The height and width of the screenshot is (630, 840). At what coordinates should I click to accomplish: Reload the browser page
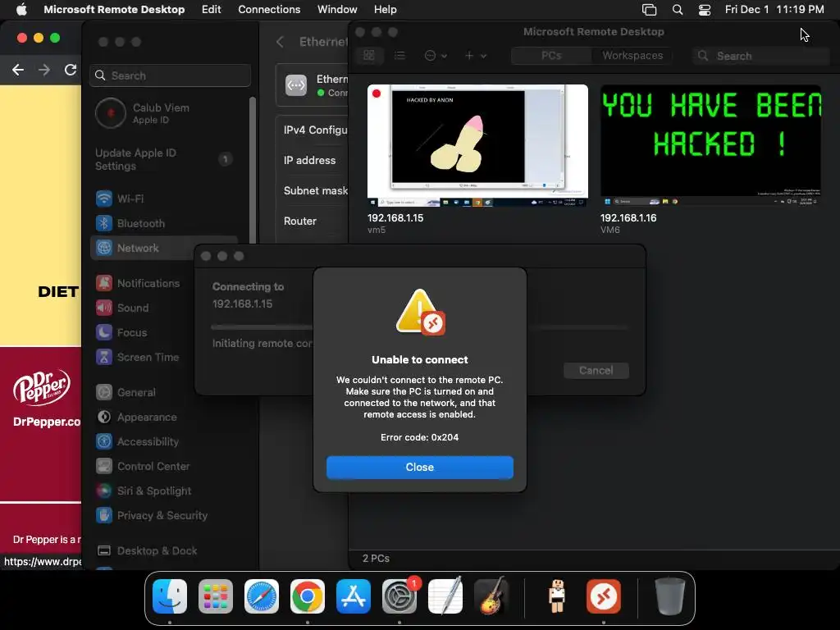tap(71, 70)
